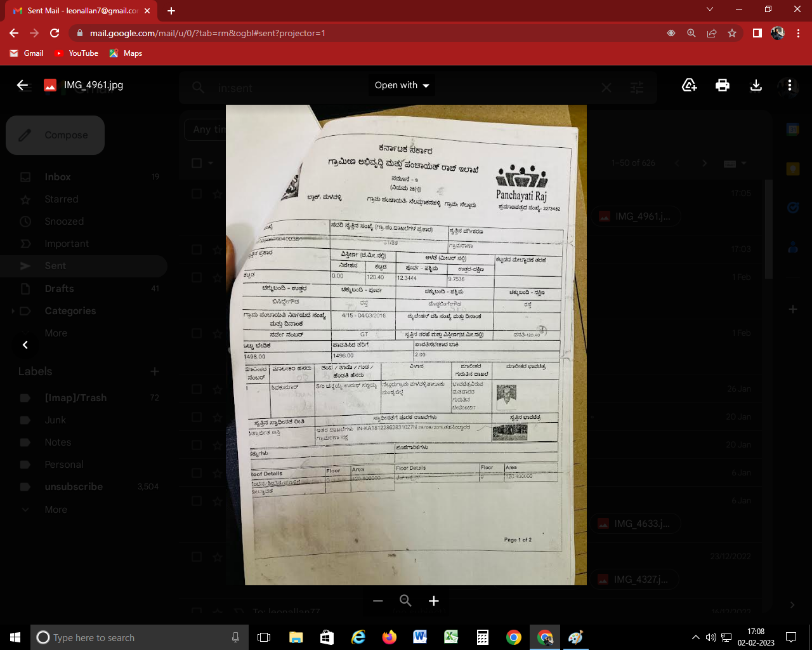Open network status icon in system tray
The image size is (812, 650).
click(726, 637)
